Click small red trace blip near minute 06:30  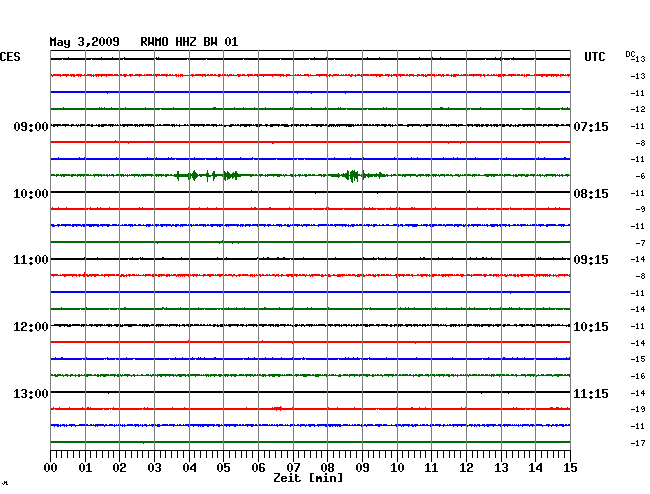click(278, 409)
